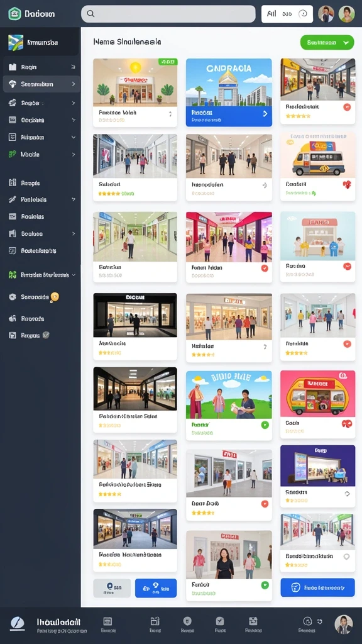Click the highlighted sidebar item's mushroom-shaped icon
362x644 pixels.
(x=13, y=84)
